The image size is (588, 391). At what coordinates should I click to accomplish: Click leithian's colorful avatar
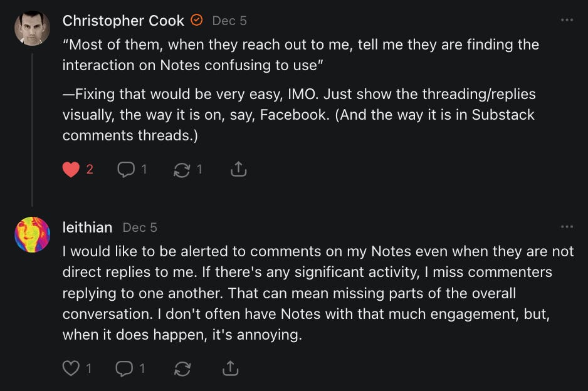[x=32, y=234]
